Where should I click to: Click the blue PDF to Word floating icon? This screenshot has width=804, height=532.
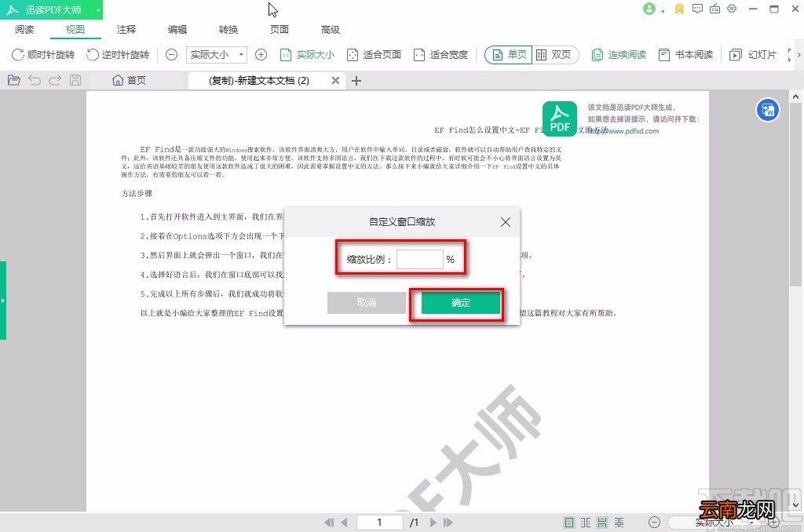pyautogui.click(x=768, y=110)
